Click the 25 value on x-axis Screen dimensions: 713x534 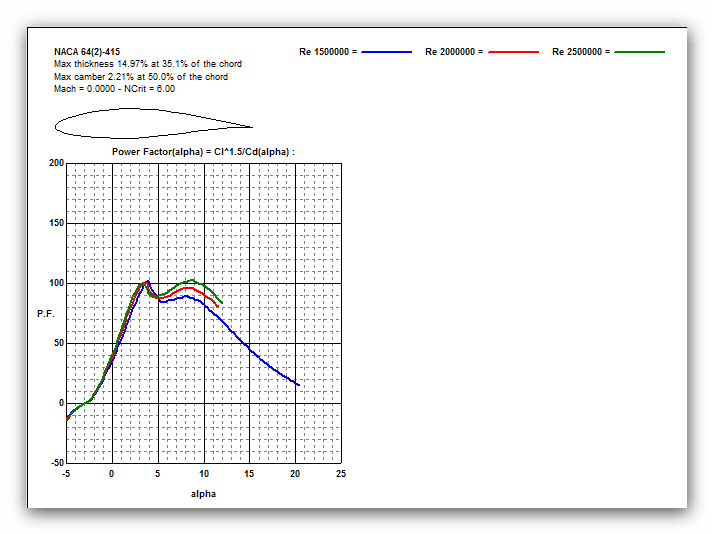pyautogui.click(x=341, y=474)
